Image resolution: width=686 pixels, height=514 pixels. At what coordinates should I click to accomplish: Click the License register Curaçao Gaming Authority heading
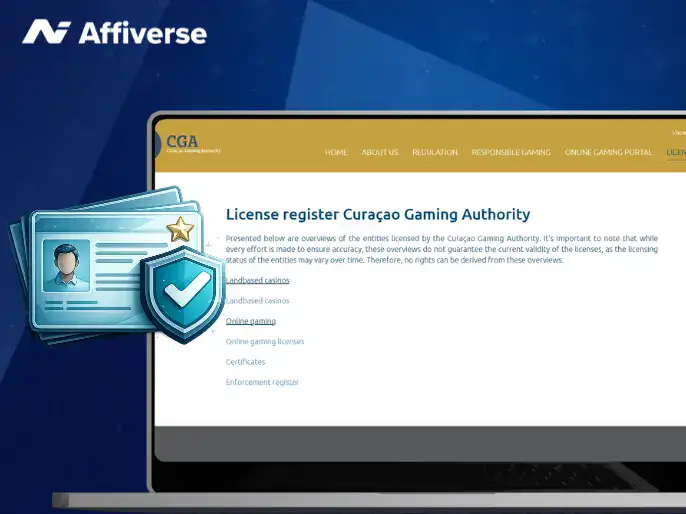pyautogui.click(x=378, y=214)
